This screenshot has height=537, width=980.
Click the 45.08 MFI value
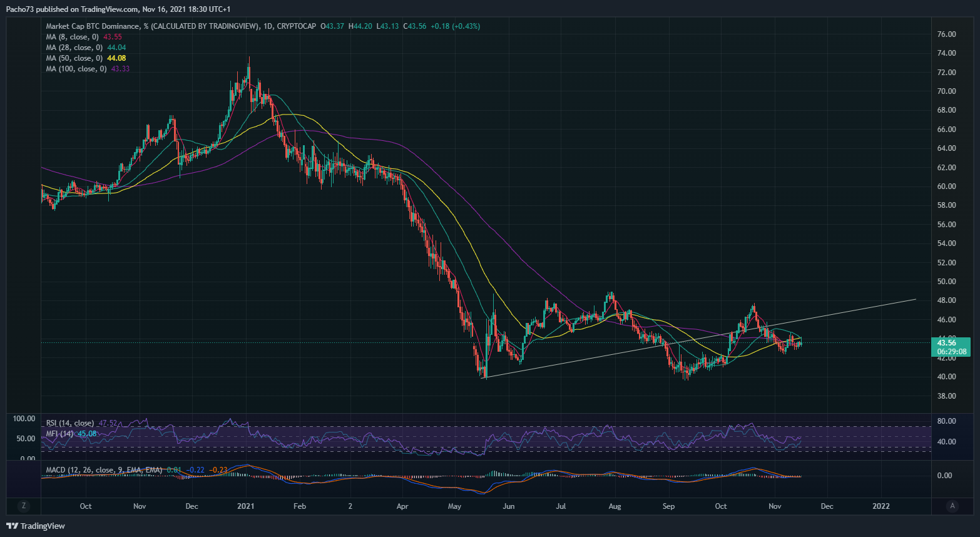[87, 433]
